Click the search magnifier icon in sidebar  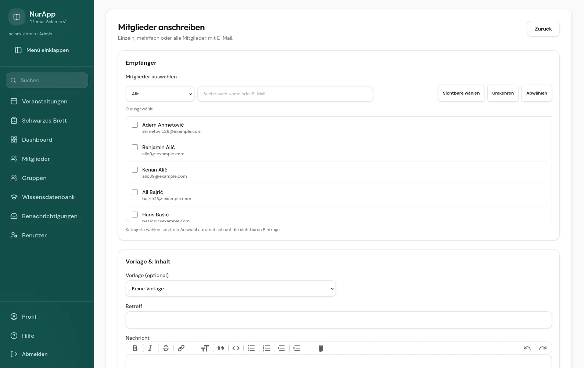[x=13, y=80]
